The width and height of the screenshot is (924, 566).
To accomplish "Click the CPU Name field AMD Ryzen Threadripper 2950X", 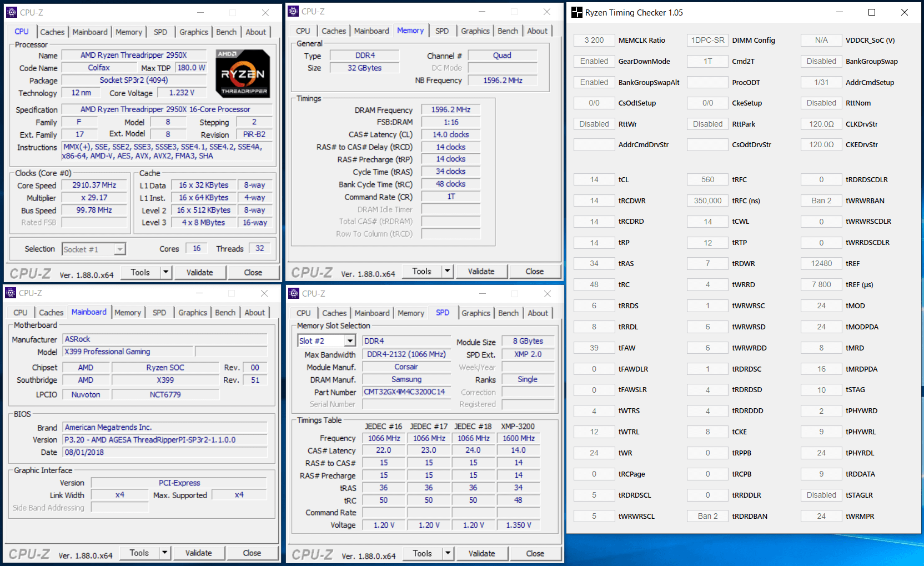I will pos(134,55).
